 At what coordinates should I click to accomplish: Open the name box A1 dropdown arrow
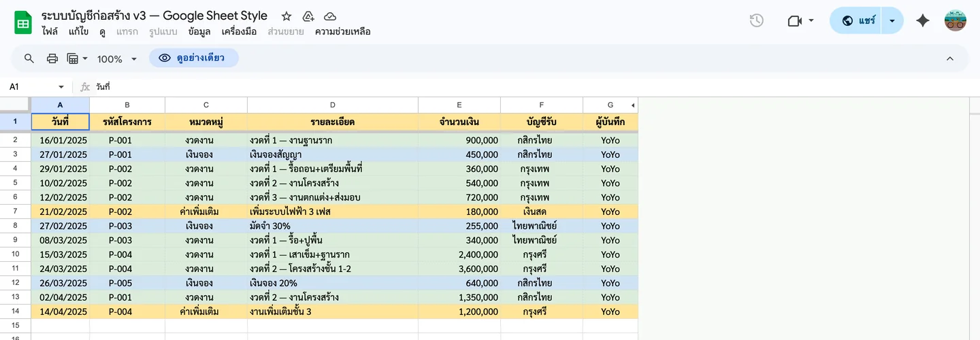tap(61, 87)
